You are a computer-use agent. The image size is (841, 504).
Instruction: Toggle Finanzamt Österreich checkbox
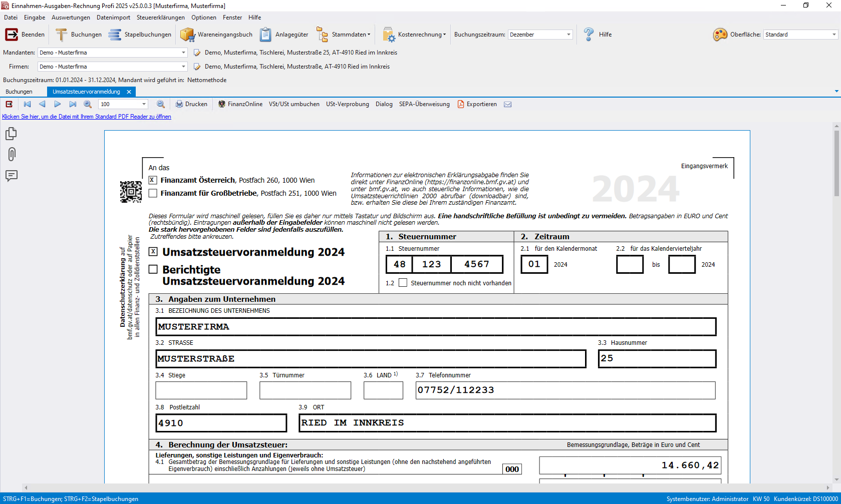(153, 180)
